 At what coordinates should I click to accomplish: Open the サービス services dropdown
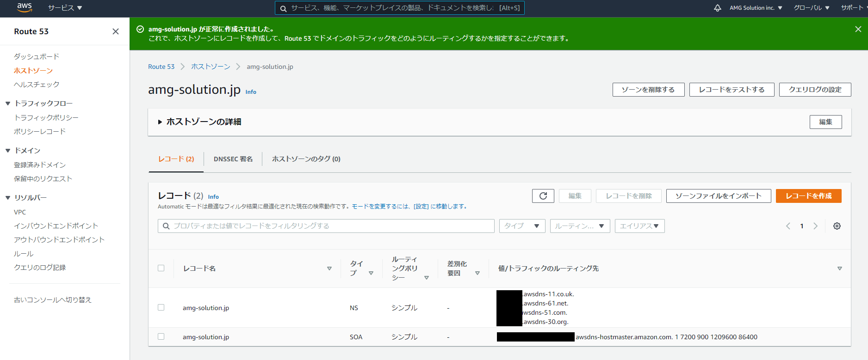(x=65, y=8)
